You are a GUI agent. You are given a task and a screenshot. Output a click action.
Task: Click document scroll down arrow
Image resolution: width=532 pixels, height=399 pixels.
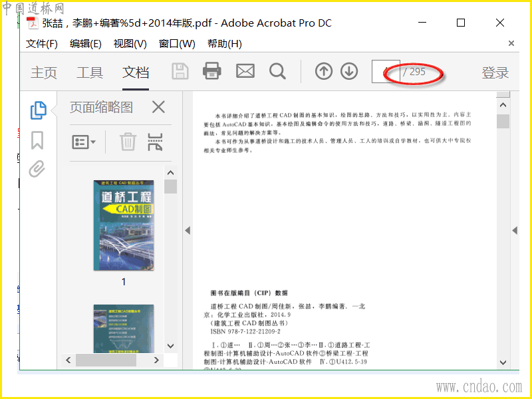pyautogui.click(x=503, y=362)
